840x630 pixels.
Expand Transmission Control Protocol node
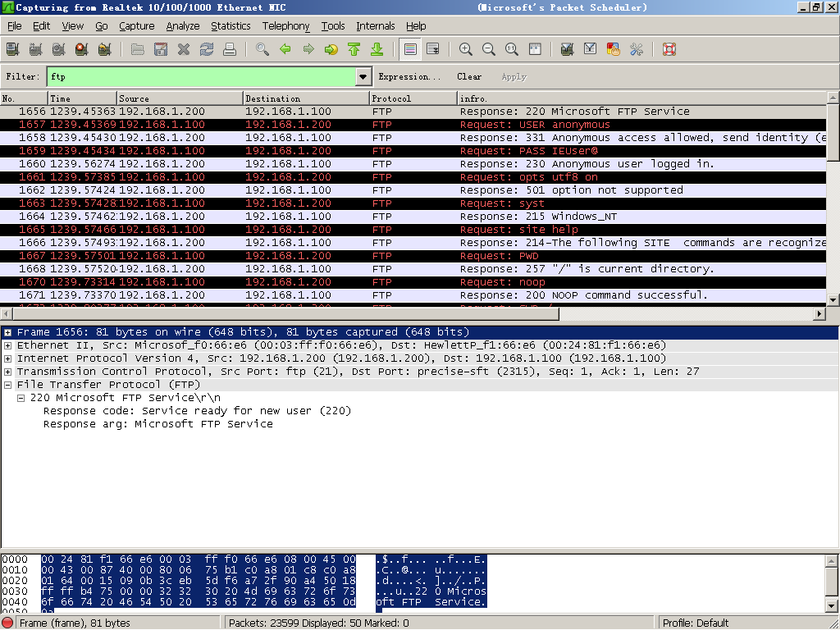(8, 372)
